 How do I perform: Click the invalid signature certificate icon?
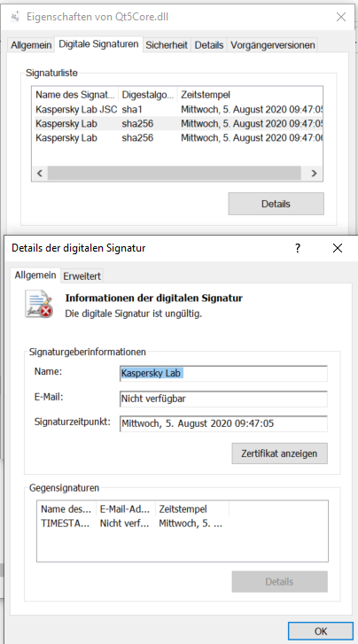tap(39, 304)
